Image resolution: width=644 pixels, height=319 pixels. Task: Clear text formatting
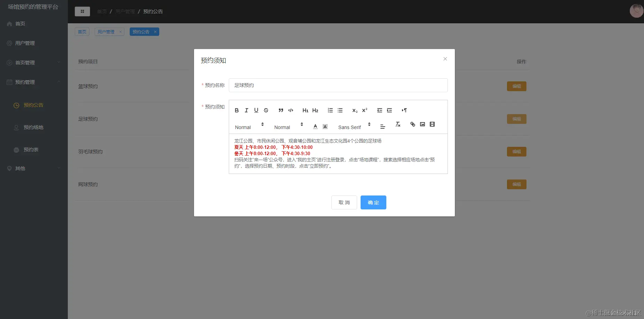(x=397, y=124)
